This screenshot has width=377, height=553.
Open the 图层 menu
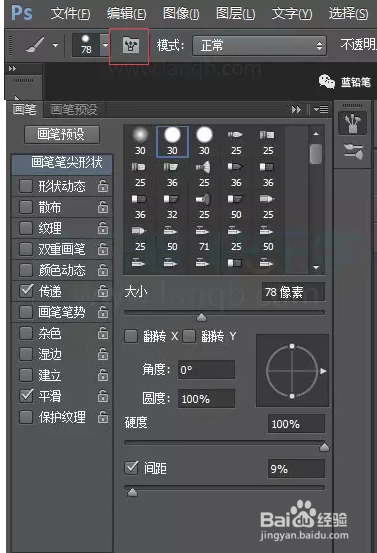(236, 14)
